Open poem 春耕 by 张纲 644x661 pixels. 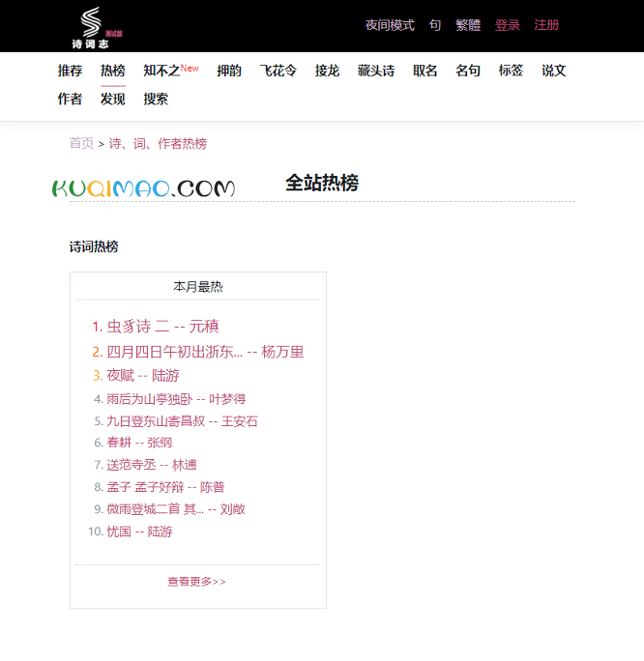[139, 443]
